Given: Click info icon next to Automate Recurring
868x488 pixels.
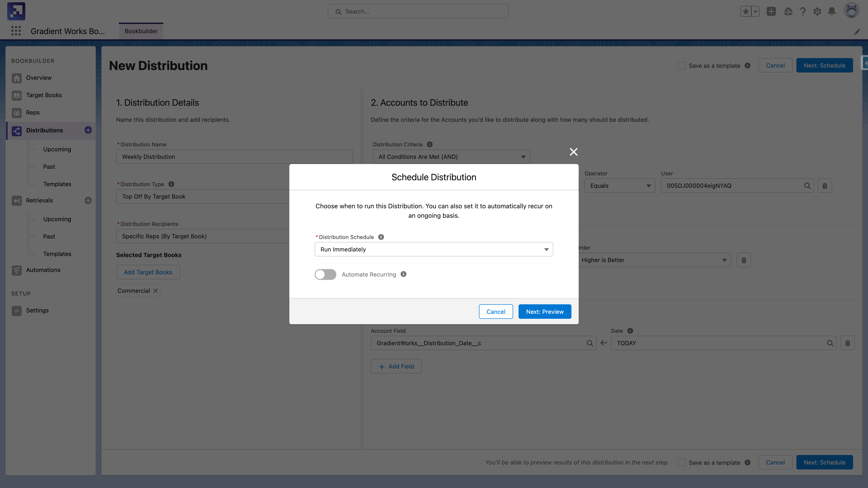Looking at the screenshot, I should 403,274.
